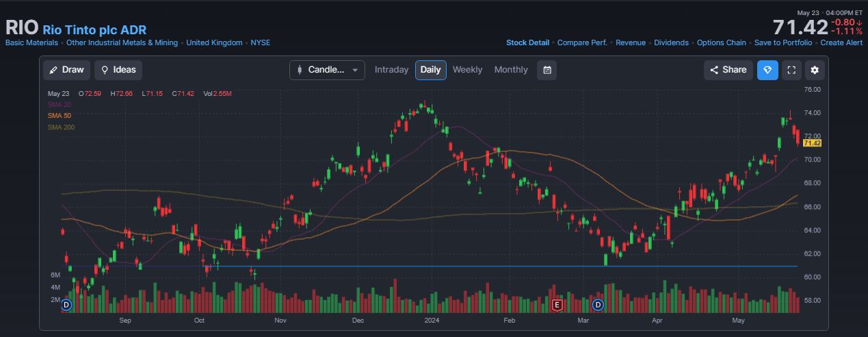Click the May 23 date in chart legend
868x337 pixels.
pos(59,93)
